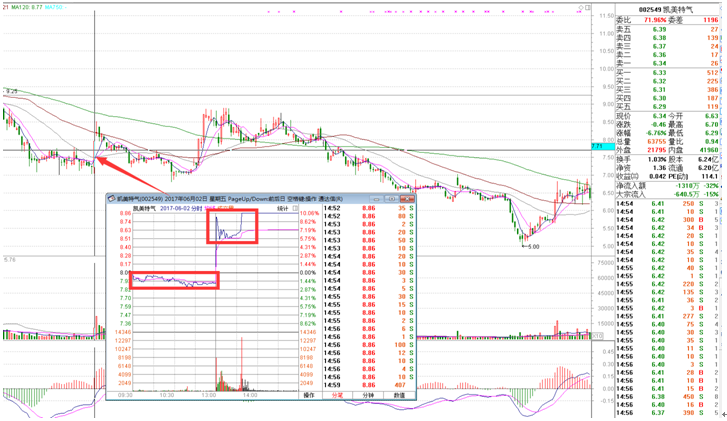Click the 最高 6.70 value
This screenshot has height=421, width=727.
[712, 124]
